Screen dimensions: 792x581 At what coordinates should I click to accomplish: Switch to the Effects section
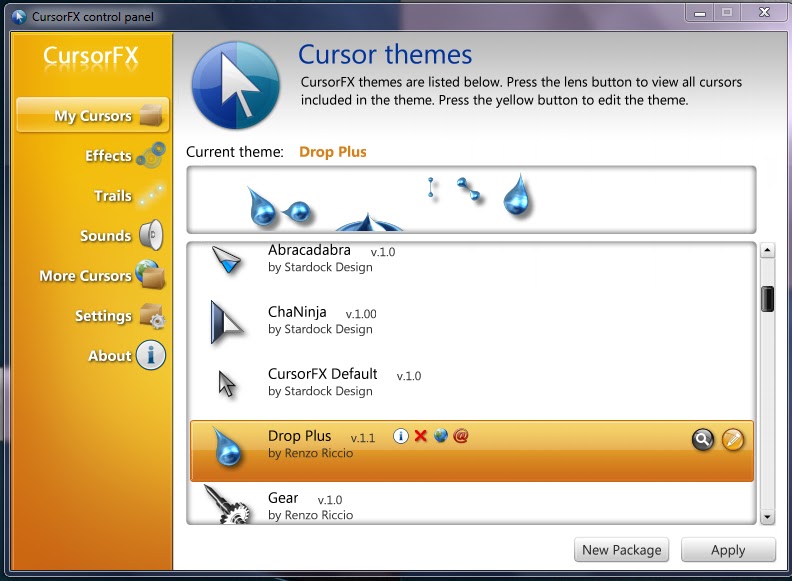pos(108,156)
